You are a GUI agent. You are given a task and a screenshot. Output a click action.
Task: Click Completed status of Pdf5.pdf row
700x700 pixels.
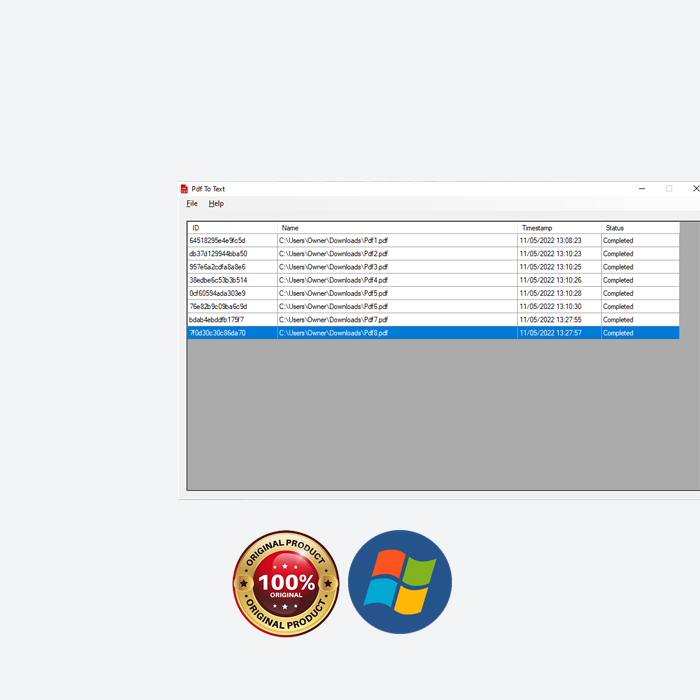click(640, 293)
